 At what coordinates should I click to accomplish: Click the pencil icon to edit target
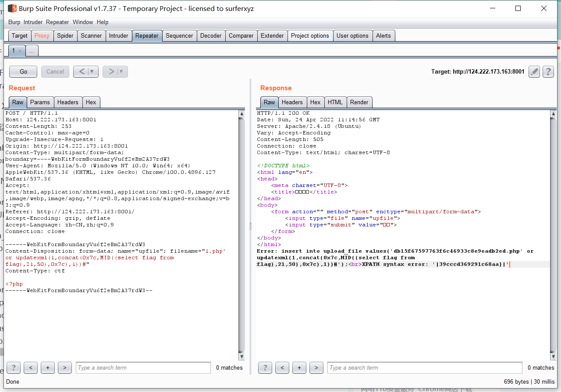534,71
